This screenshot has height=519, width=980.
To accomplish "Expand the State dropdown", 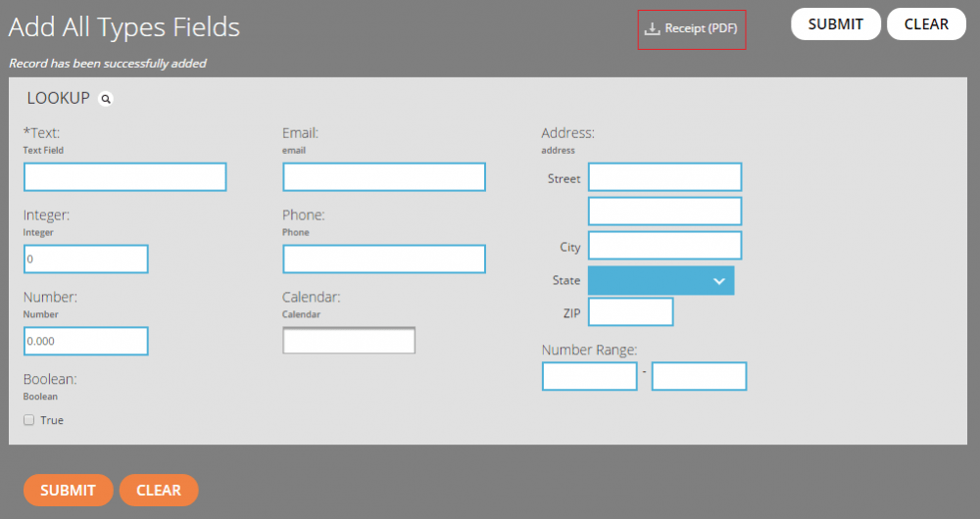I will click(x=661, y=280).
